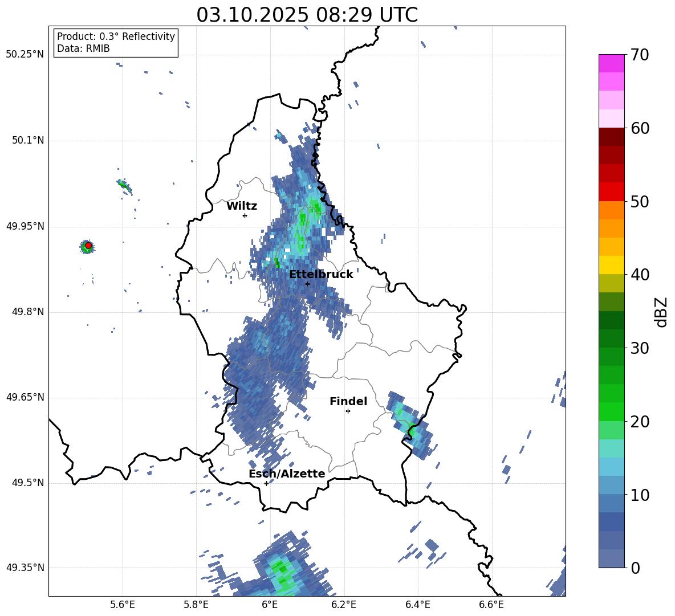Click the 50.1°N latitude label

tap(27, 141)
